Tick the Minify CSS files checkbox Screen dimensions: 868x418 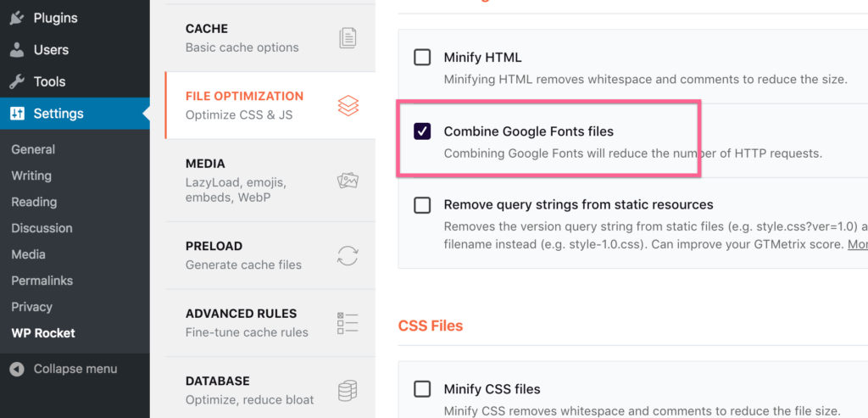[x=422, y=389]
